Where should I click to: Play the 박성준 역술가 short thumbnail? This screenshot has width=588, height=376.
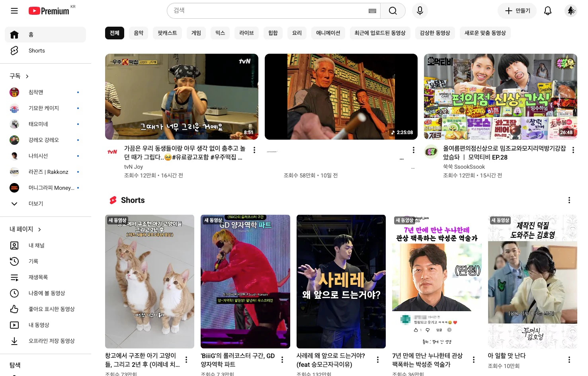(437, 282)
